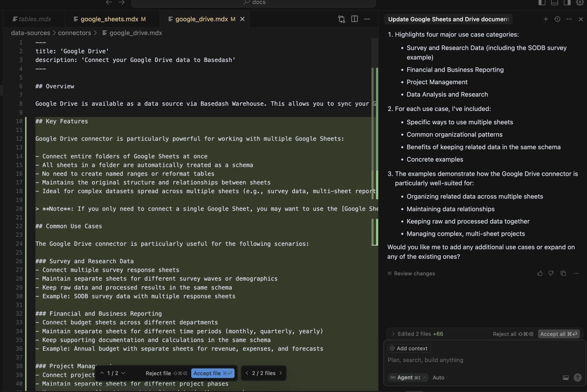Click data-sources in the breadcrumb
Viewport: 587px width, 392px height.
pos(30,33)
